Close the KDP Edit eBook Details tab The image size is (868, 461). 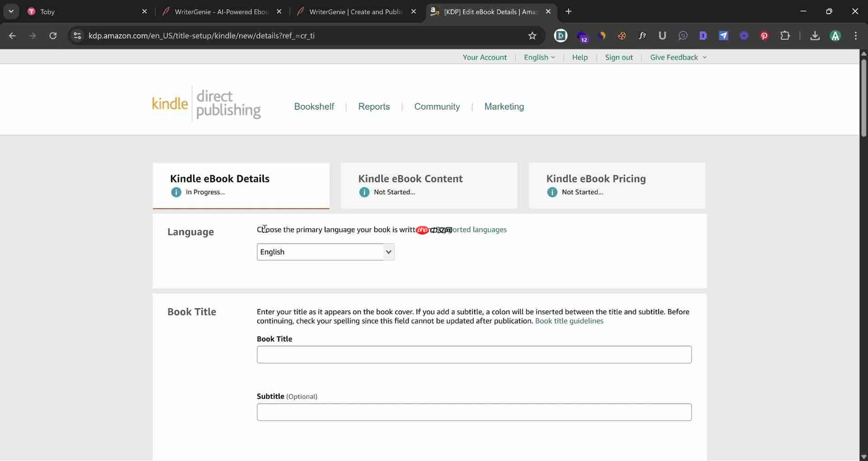(548, 12)
